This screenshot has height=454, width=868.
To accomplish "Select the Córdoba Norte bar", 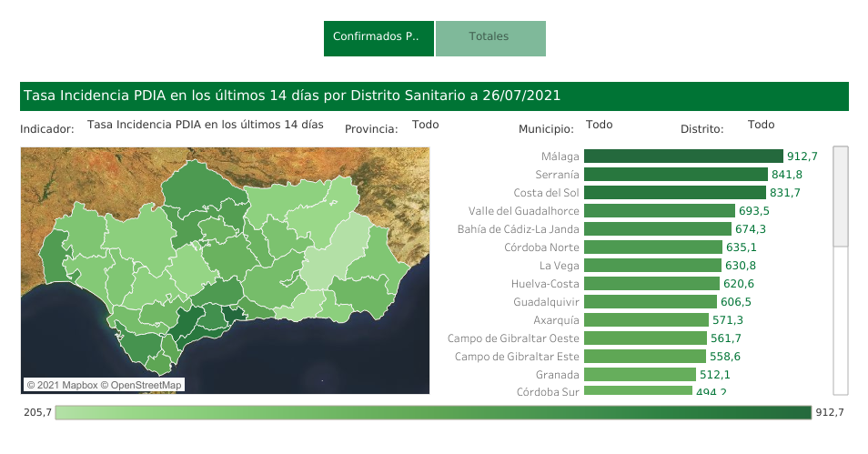I will (x=653, y=247).
